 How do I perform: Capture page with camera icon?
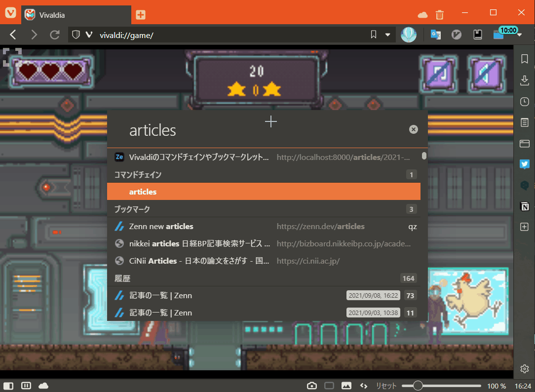tap(311, 386)
